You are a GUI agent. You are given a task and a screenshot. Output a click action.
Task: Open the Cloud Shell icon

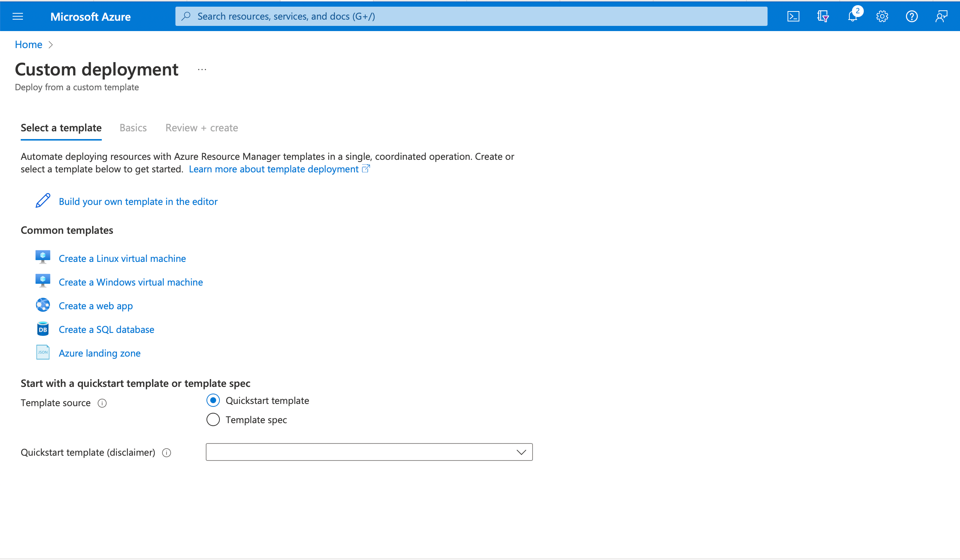(793, 16)
